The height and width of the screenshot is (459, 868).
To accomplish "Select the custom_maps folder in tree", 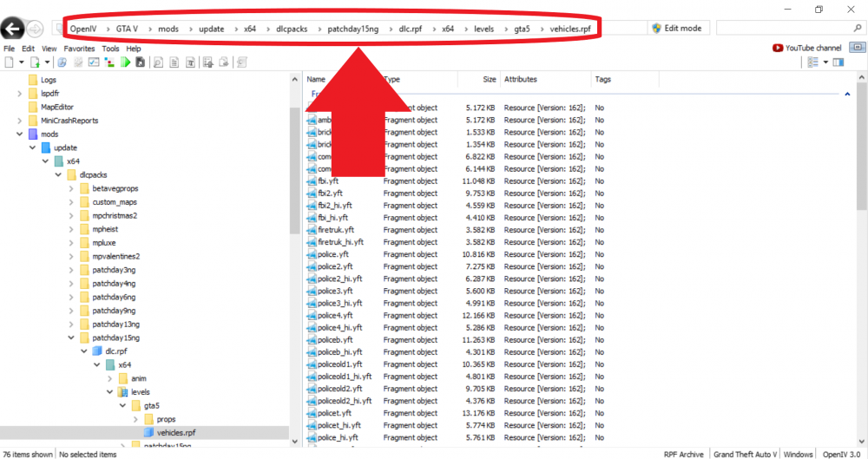I will (x=115, y=202).
